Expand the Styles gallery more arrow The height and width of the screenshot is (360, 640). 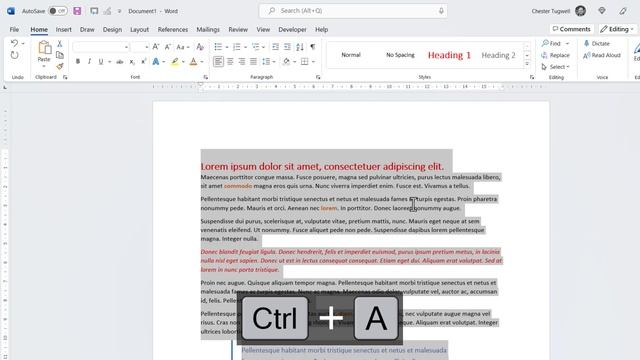pos(527,64)
